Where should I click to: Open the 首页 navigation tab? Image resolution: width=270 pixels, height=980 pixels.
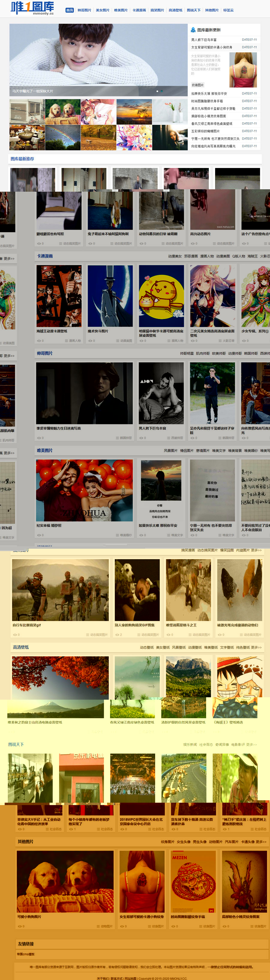click(x=70, y=10)
